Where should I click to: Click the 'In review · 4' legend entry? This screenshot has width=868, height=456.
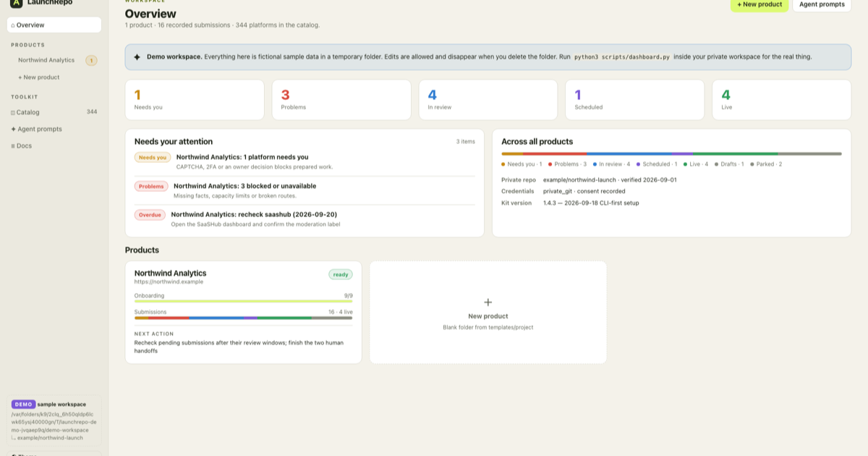612,164
